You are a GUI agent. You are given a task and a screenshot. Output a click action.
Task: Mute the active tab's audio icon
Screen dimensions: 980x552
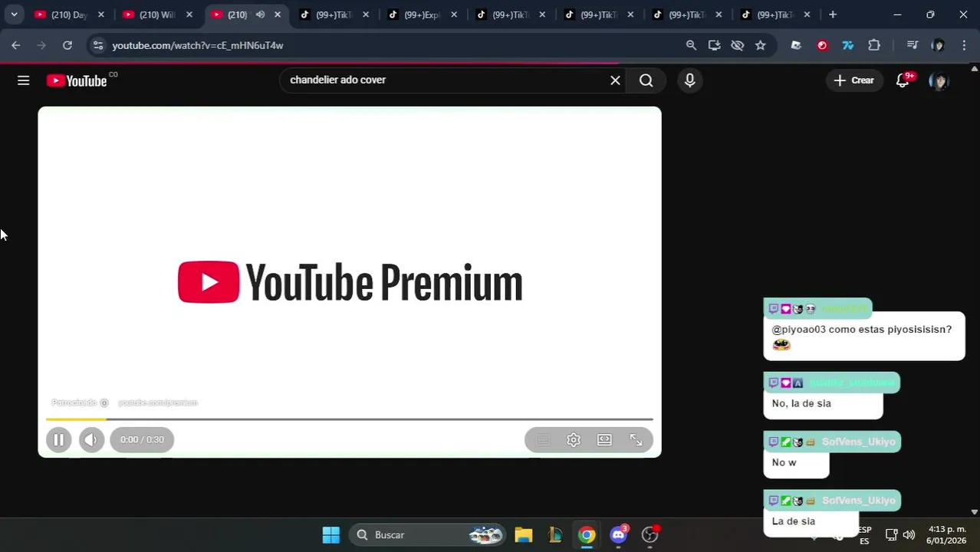click(260, 15)
